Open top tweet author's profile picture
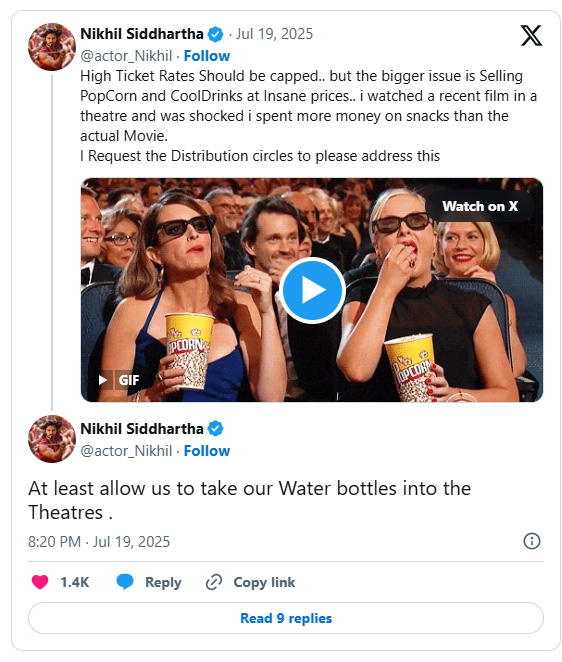 tap(52, 46)
